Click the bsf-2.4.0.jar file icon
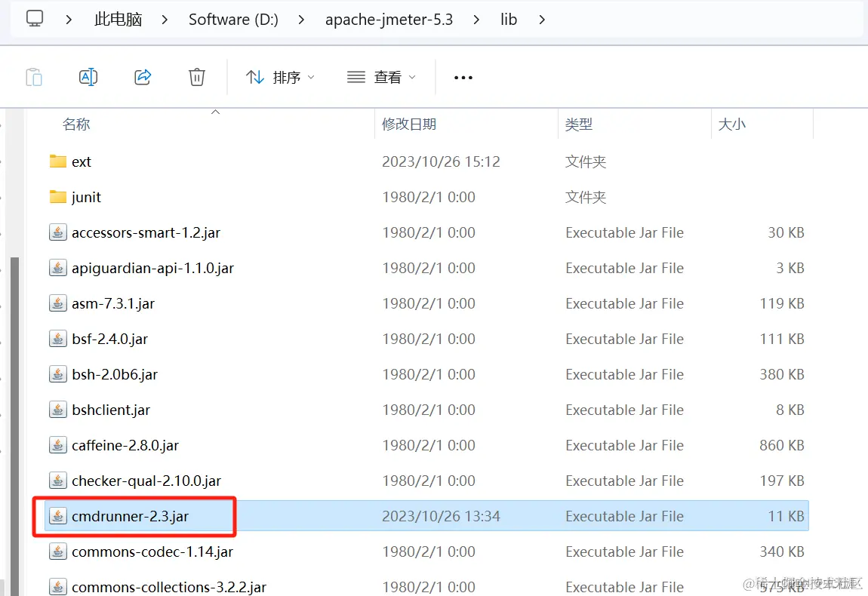 coord(57,338)
